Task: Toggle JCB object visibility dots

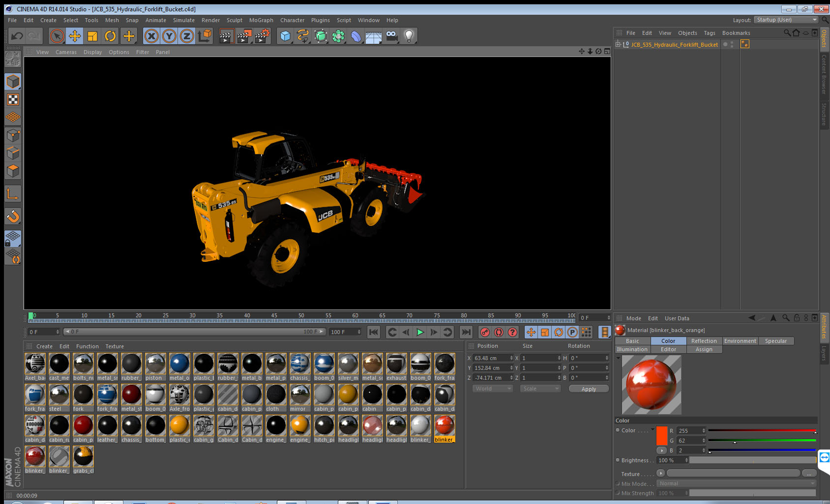Action: point(732,44)
